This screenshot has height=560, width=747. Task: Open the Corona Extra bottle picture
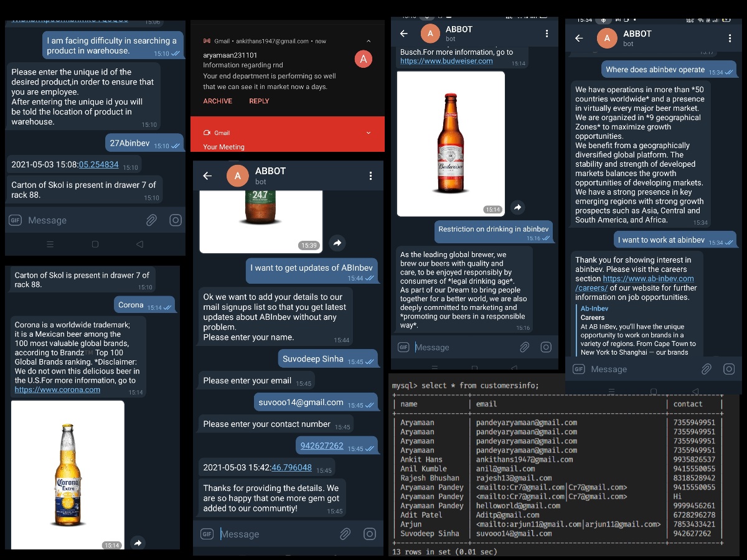(68, 475)
